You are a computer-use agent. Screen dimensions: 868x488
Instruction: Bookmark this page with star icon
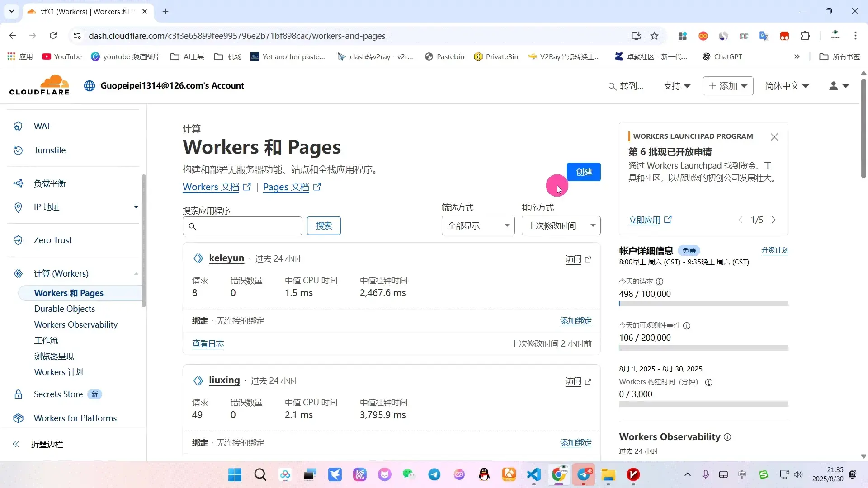pyautogui.click(x=654, y=36)
